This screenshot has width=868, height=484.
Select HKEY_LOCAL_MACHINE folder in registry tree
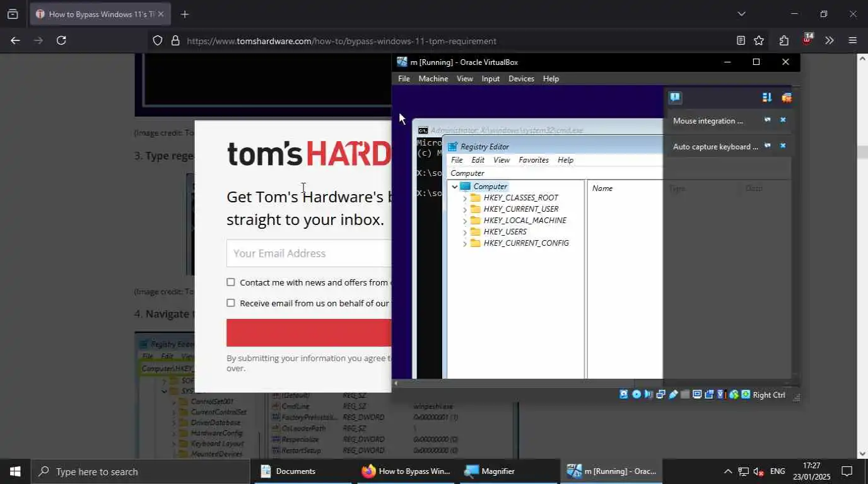524,221
